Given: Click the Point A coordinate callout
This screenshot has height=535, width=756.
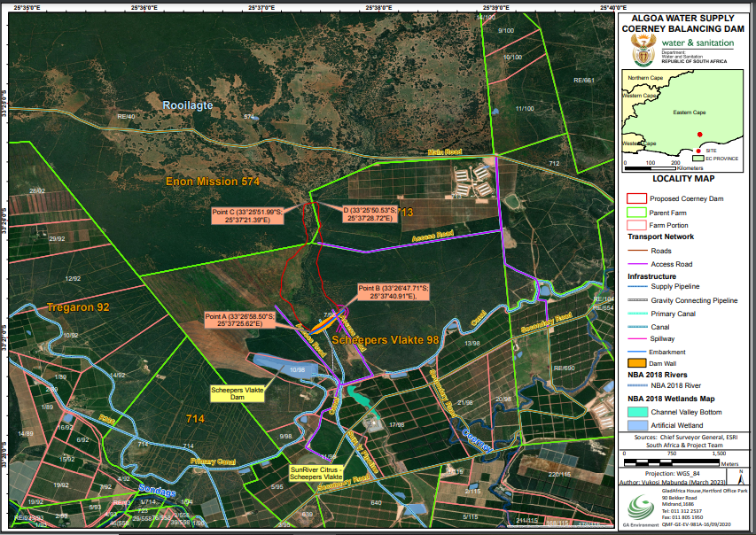Looking at the screenshot, I should [x=239, y=320].
